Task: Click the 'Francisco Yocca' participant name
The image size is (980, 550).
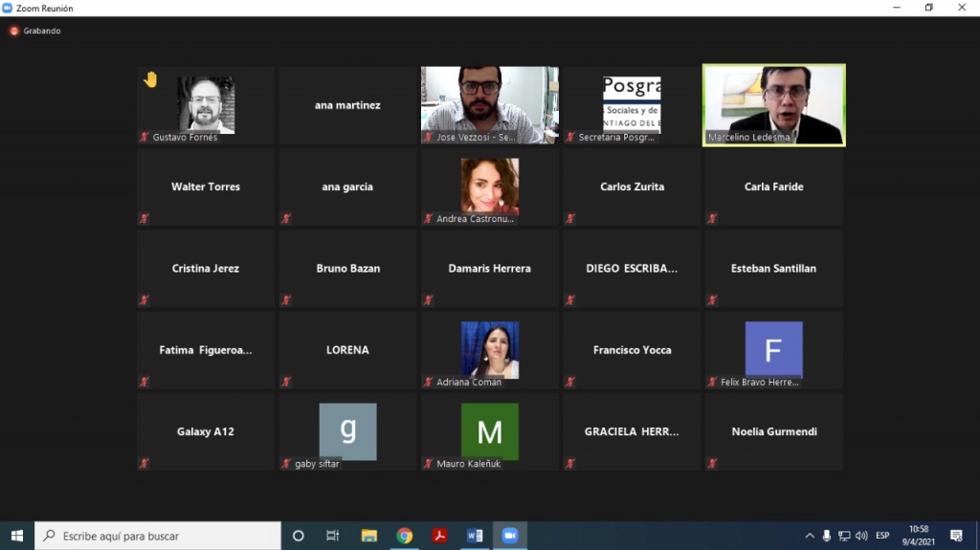Action: (632, 350)
